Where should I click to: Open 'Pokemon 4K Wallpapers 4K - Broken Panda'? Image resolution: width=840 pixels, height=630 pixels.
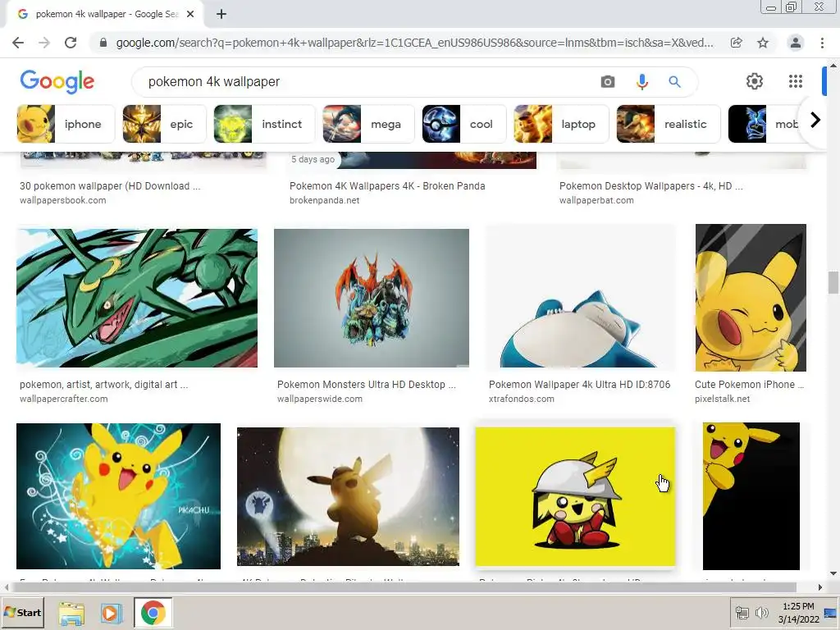(x=387, y=186)
